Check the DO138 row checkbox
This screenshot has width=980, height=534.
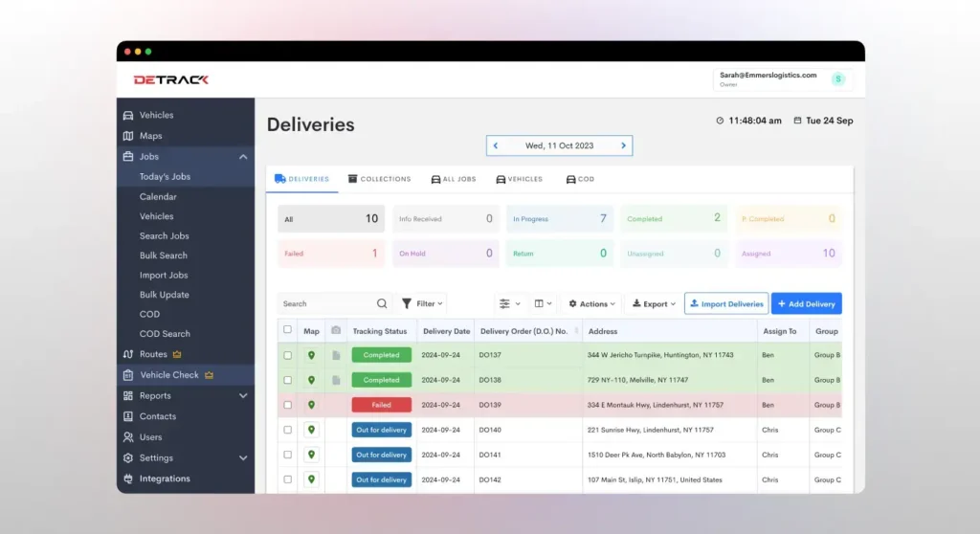click(287, 380)
